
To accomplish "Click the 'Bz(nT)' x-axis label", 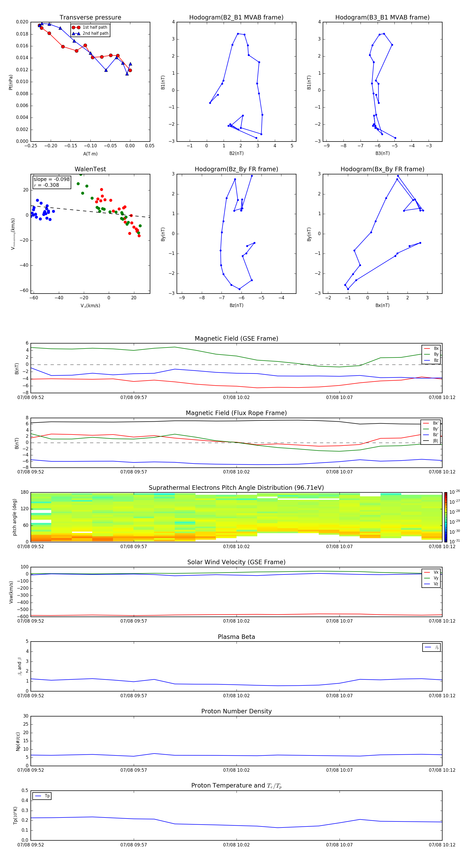I will 236,305.
